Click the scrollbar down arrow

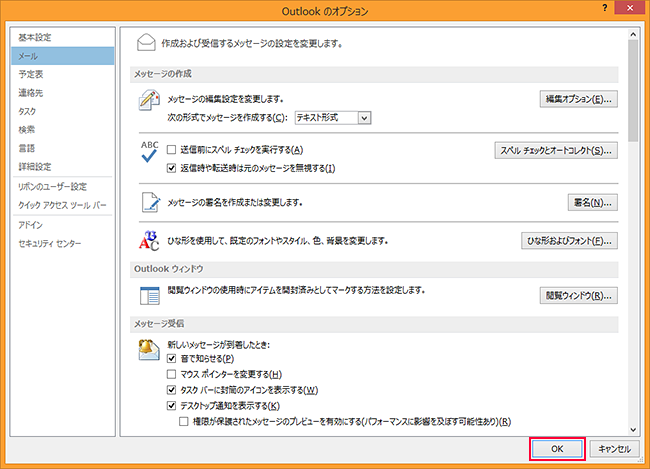(x=633, y=426)
